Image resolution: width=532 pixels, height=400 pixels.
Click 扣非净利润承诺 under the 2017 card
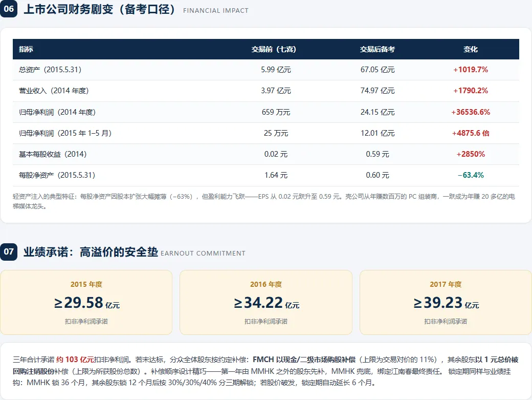(446, 321)
